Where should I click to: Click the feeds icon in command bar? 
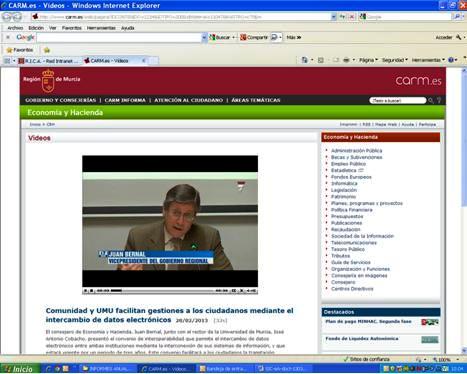pos(321,60)
